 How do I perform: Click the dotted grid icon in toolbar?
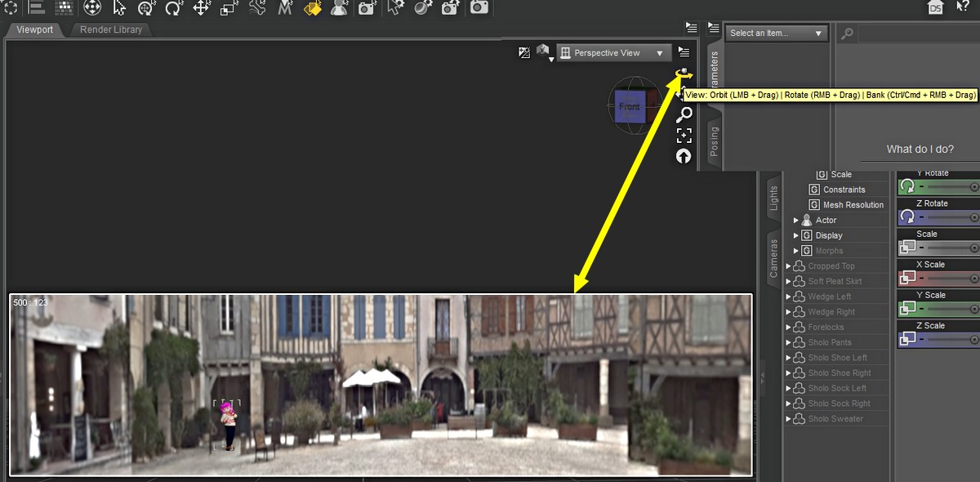[x=64, y=8]
